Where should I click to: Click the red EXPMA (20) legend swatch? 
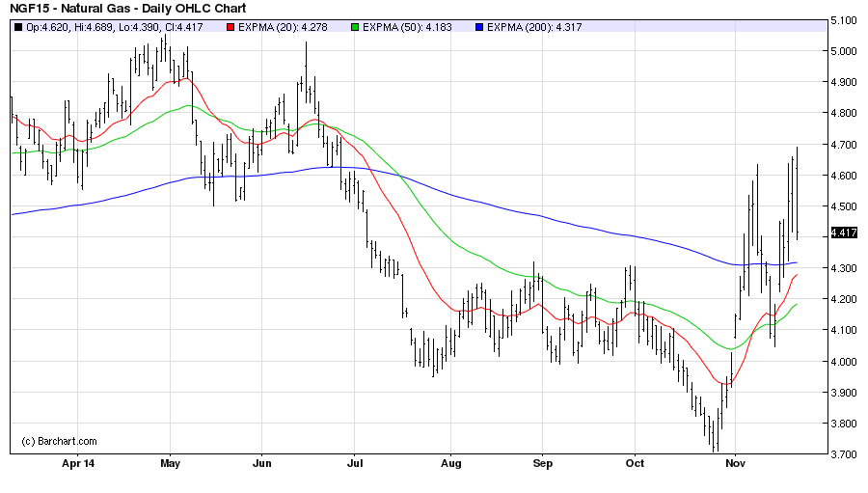(x=230, y=27)
